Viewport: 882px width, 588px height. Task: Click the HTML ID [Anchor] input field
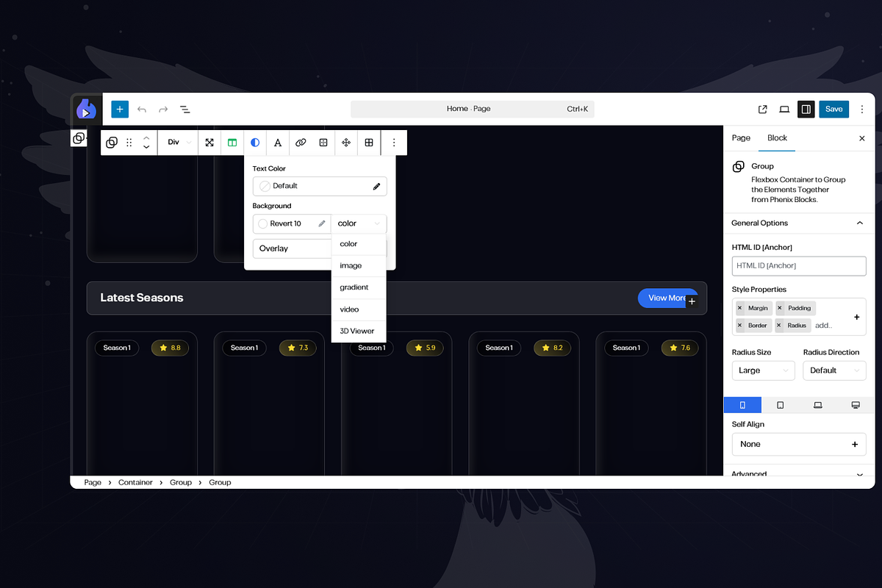[799, 265]
